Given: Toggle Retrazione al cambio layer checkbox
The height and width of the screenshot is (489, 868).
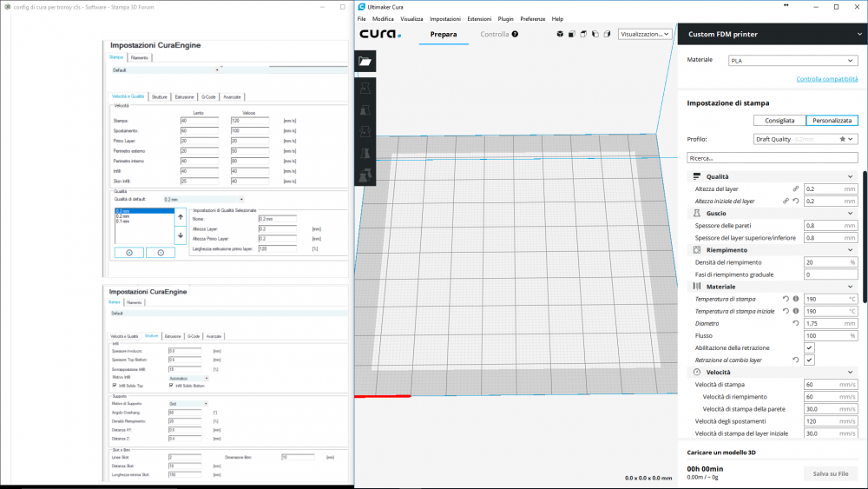Looking at the screenshot, I should pos(809,360).
